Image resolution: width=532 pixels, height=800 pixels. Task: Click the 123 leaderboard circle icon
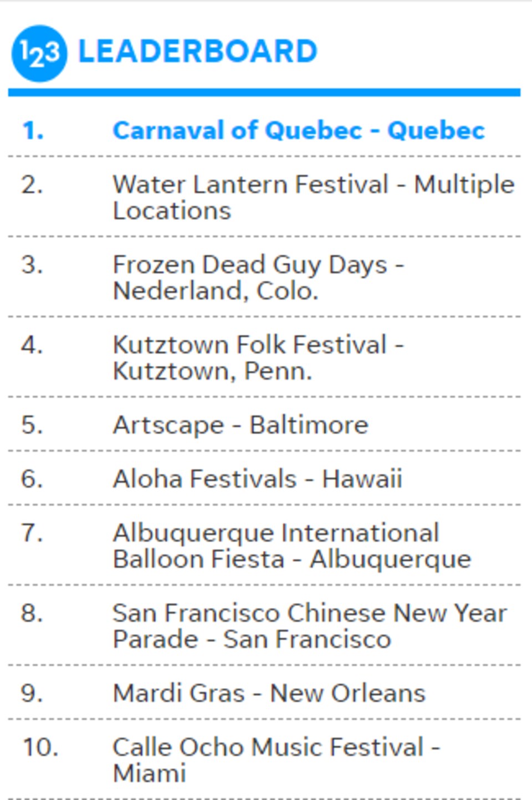tap(39, 53)
